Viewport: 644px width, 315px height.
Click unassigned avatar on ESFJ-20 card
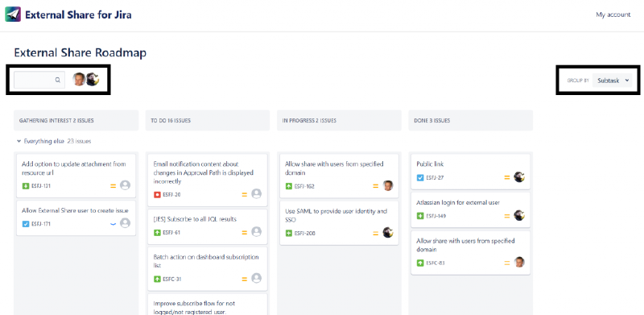point(256,193)
